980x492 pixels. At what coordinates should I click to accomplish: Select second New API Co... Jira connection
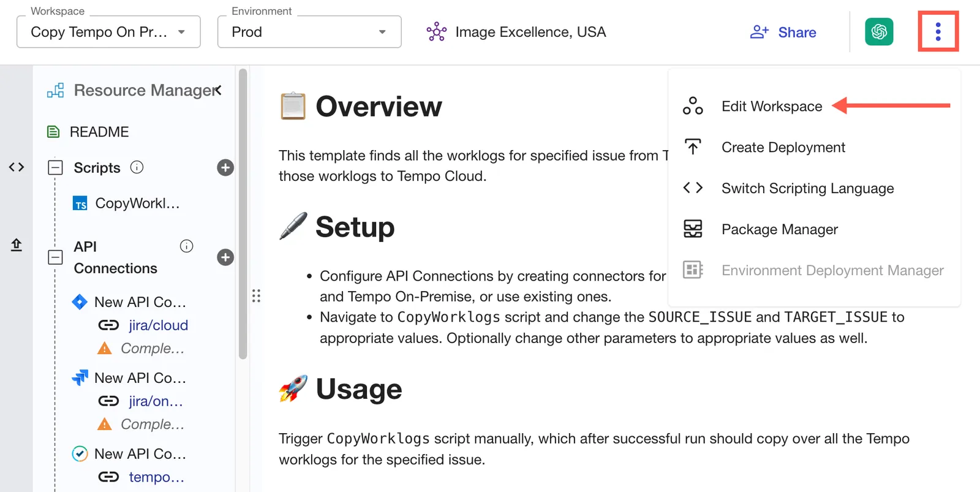pos(140,378)
